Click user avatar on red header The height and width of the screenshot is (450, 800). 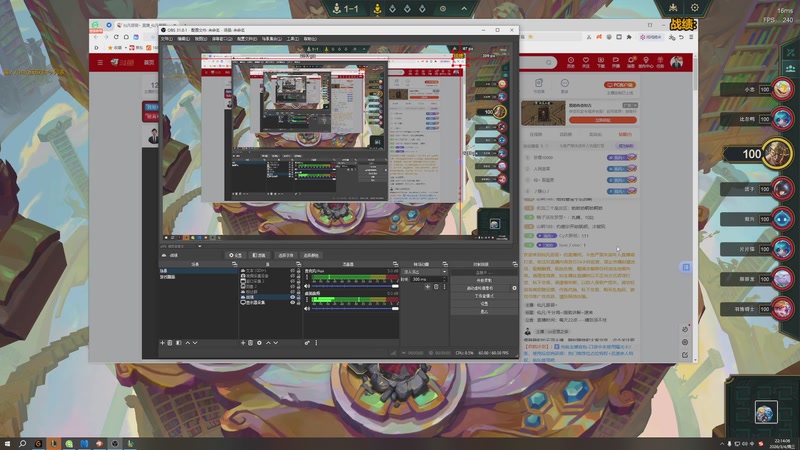pyautogui.click(x=677, y=62)
